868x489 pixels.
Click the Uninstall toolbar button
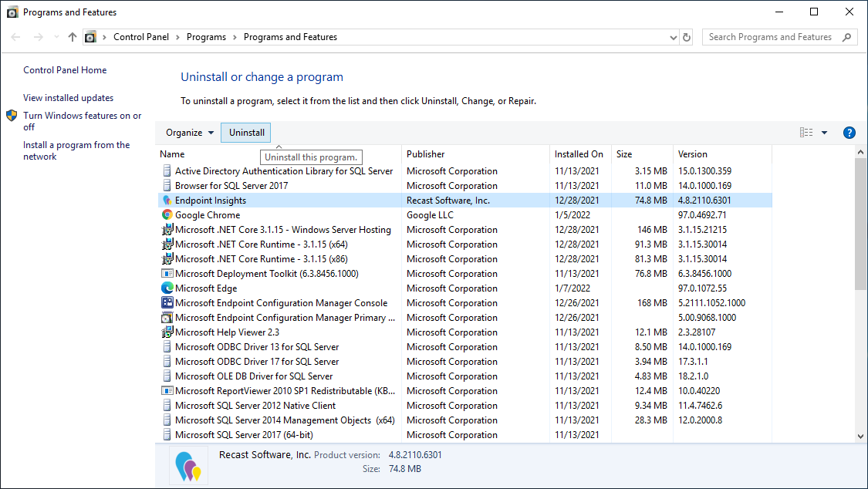tap(246, 133)
